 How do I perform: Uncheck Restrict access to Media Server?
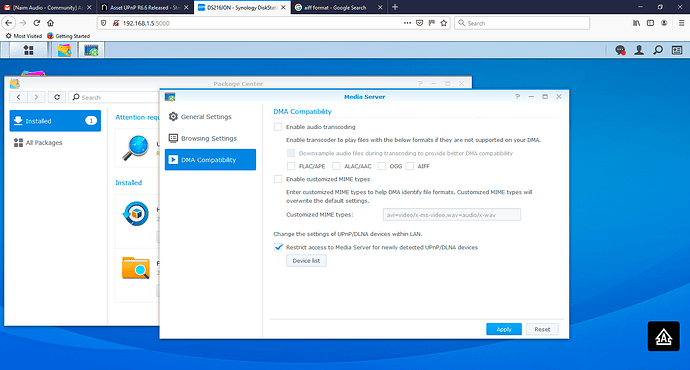click(278, 247)
